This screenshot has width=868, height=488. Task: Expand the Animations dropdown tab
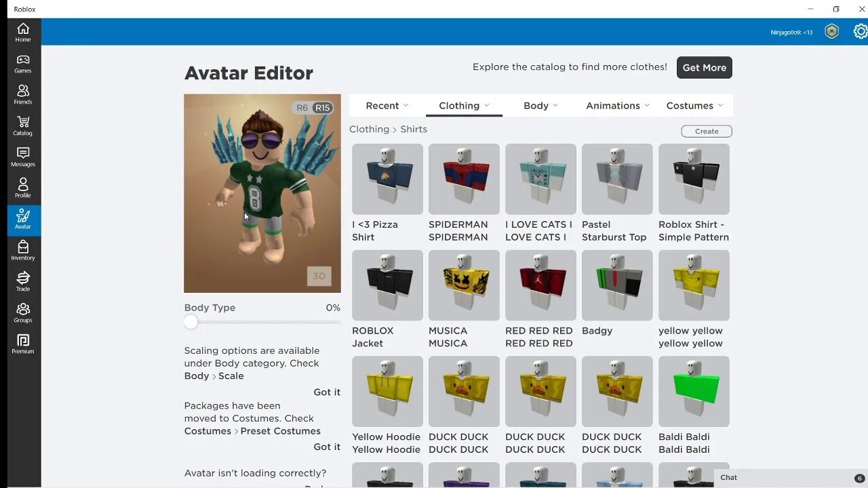(618, 106)
